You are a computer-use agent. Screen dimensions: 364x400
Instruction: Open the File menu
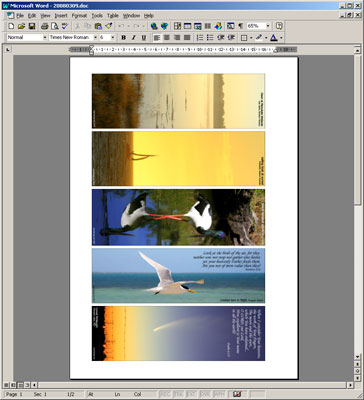[20, 16]
